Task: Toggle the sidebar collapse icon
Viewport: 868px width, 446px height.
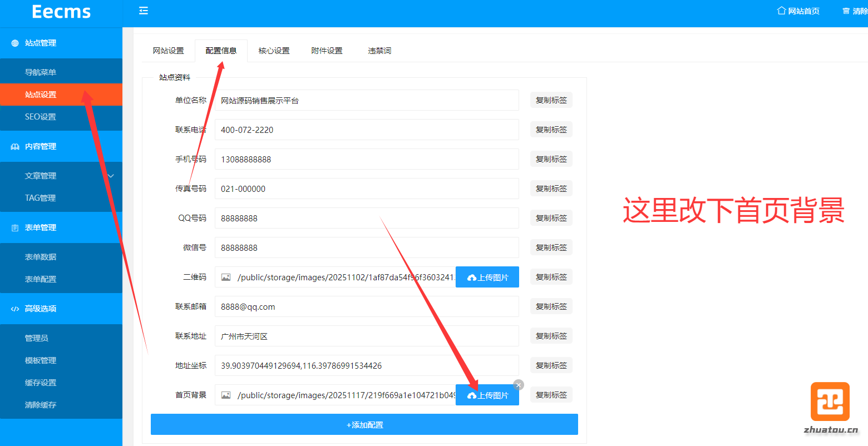Action: pos(144,11)
